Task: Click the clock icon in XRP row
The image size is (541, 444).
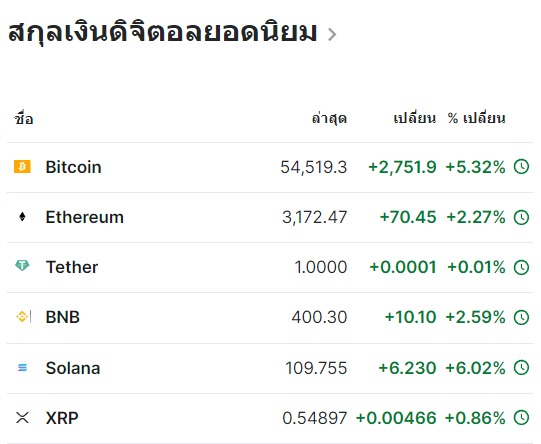Action: click(521, 418)
